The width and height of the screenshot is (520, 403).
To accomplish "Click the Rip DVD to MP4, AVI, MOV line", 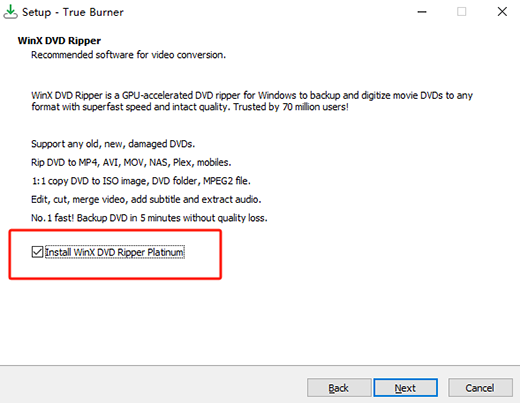I will [x=131, y=162].
